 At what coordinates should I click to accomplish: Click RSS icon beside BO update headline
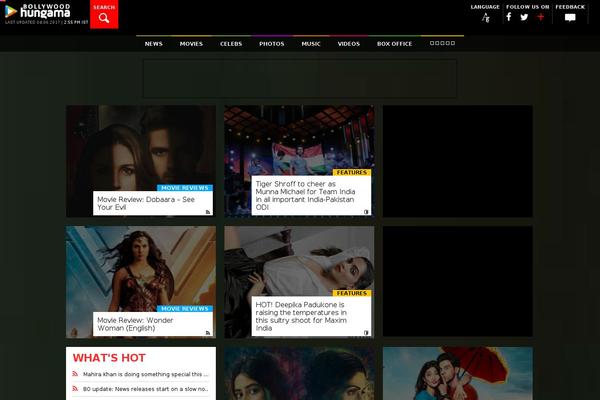[75, 389]
